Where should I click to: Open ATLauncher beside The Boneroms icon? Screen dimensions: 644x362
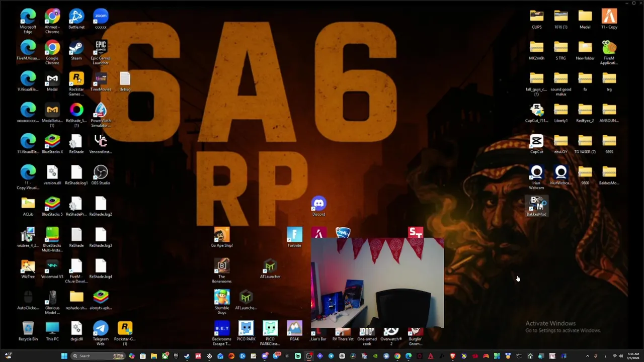coord(270,268)
